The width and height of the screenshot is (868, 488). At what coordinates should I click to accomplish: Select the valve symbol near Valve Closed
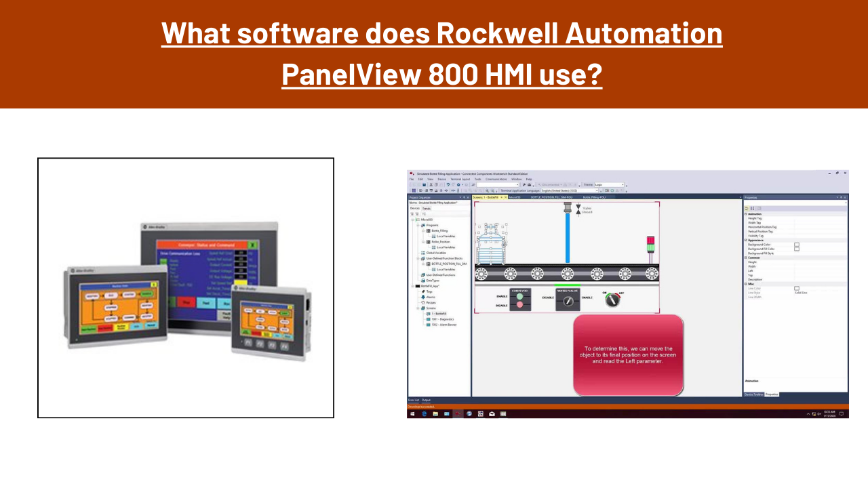[578, 209]
